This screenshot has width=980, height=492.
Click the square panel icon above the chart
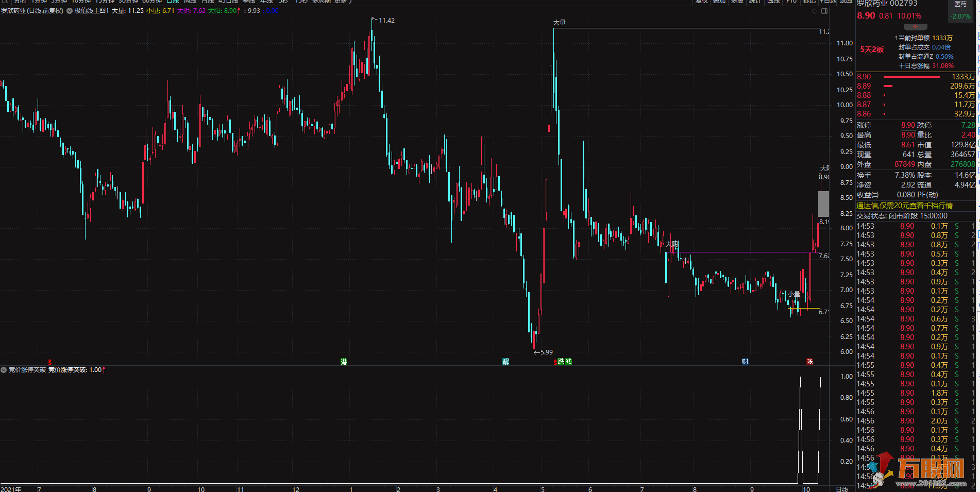point(824,11)
